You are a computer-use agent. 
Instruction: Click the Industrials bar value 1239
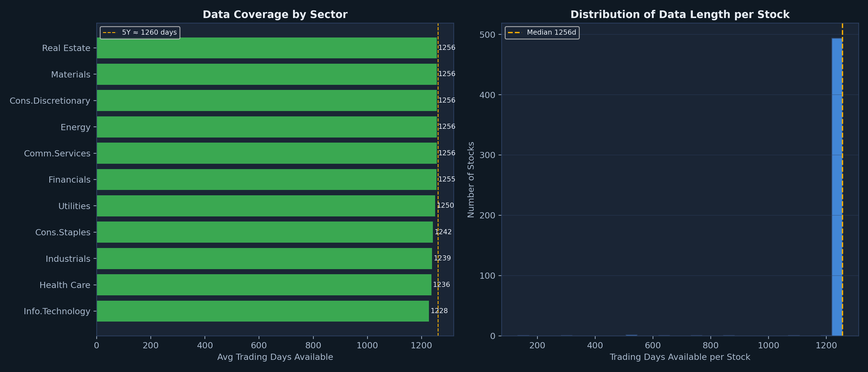[x=442, y=258]
